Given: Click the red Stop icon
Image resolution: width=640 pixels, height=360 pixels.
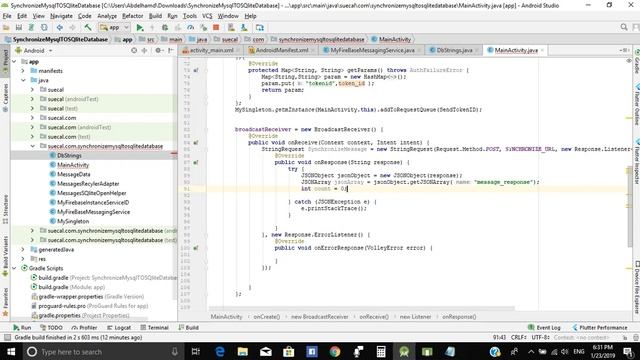Looking at the screenshot, I should [216, 27].
